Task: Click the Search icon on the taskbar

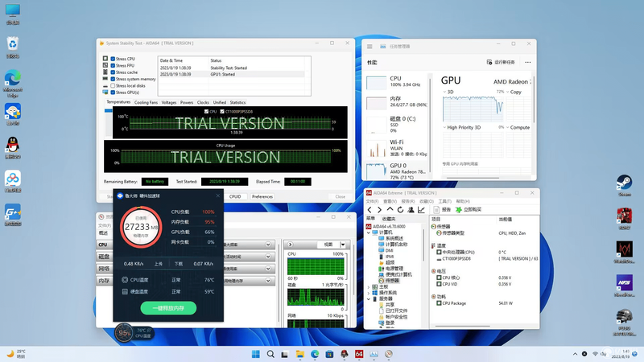Action: click(x=270, y=354)
